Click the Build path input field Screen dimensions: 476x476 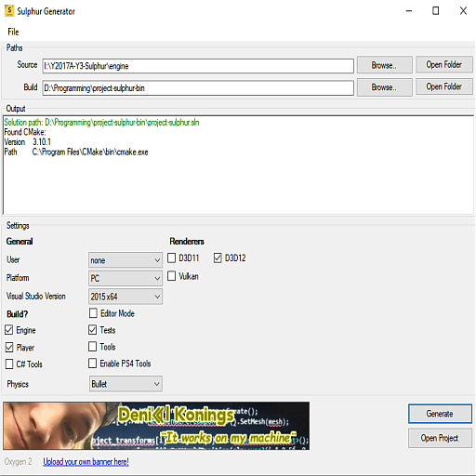(x=198, y=88)
